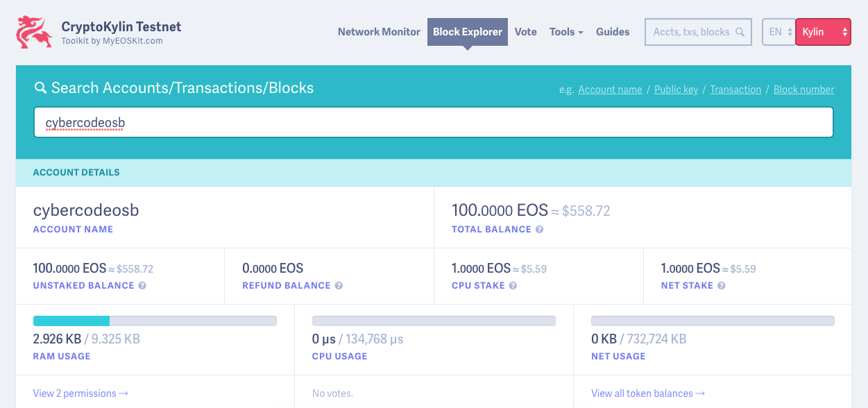
Task: Open the EN language dropdown
Action: click(778, 32)
